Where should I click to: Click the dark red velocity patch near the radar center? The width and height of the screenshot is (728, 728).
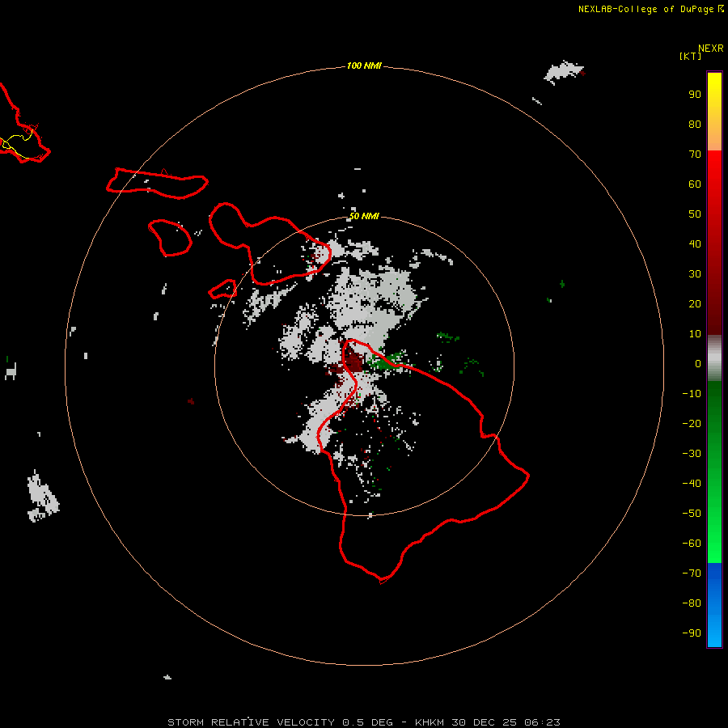pos(352,362)
